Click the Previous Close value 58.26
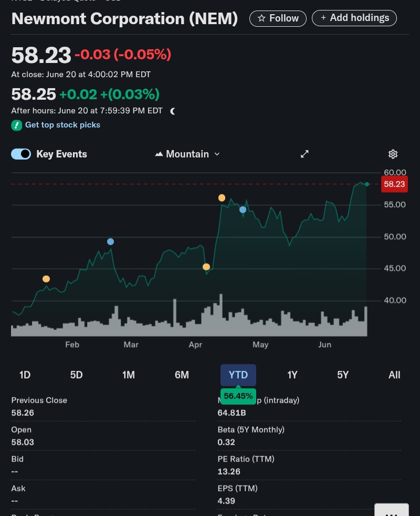This screenshot has width=420, height=516. [x=23, y=413]
